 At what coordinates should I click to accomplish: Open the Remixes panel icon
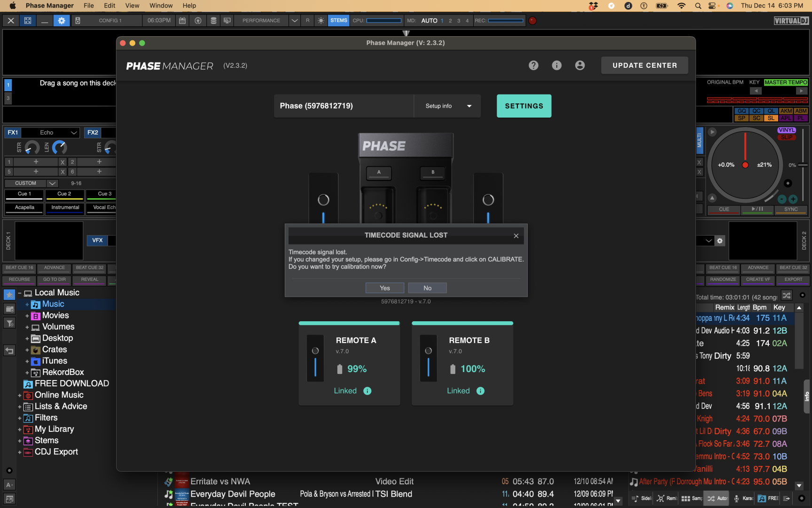click(666, 498)
